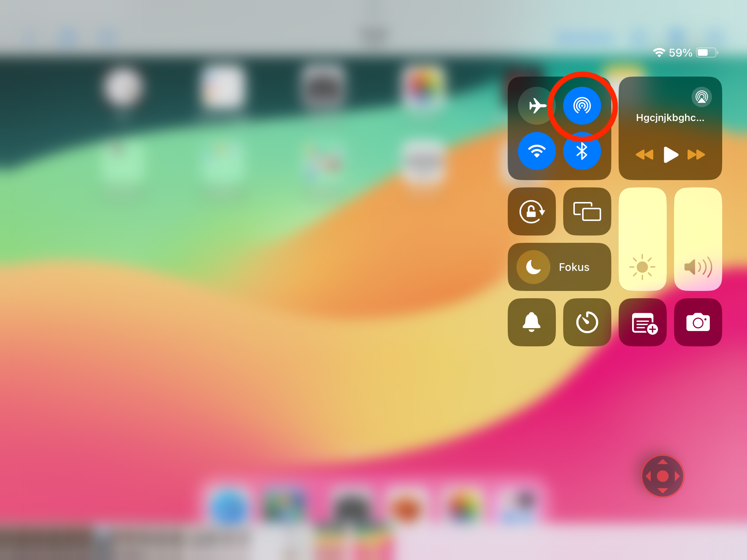Image resolution: width=747 pixels, height=560 pixels.
Task: Tap the moon Focus icon
Action: point(533,267)
